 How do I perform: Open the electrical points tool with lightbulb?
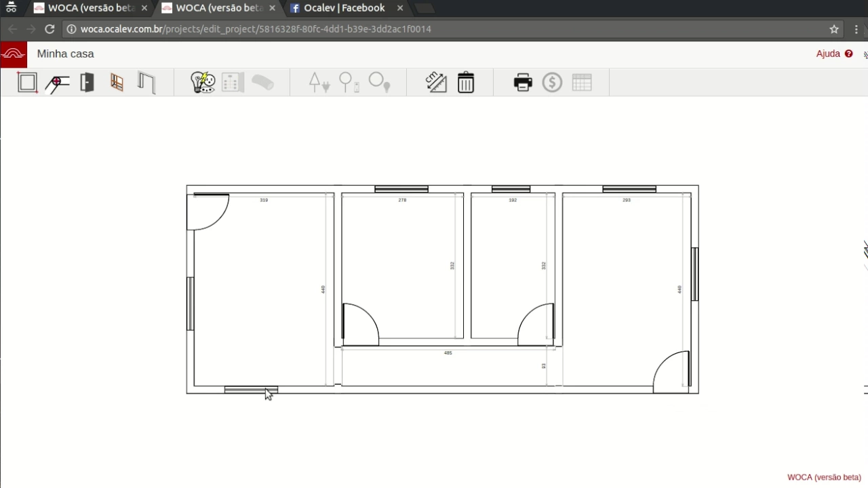click(x=203, y=83)
